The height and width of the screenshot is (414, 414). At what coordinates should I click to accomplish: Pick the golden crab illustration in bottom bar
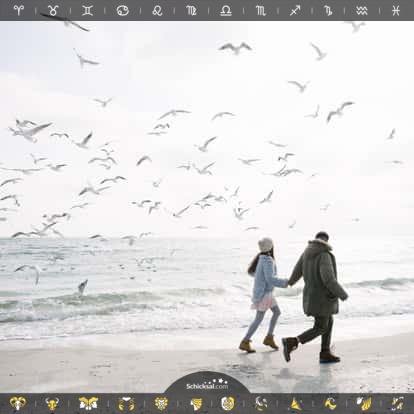[126, 403]
